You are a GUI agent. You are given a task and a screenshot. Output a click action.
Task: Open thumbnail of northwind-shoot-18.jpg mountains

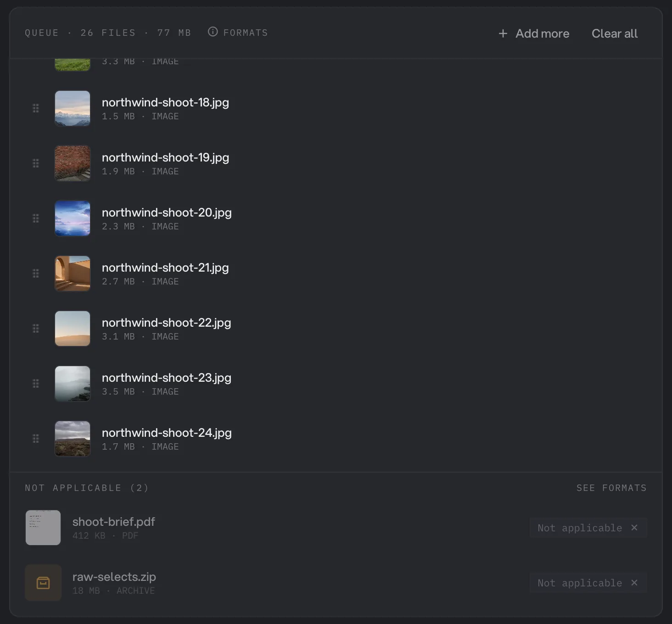coord(73,108)
